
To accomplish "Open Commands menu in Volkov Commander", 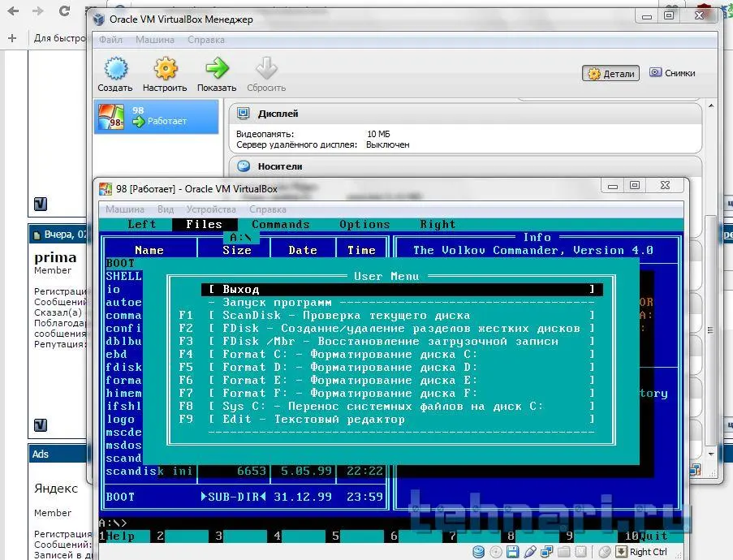I will coord(280,225).
